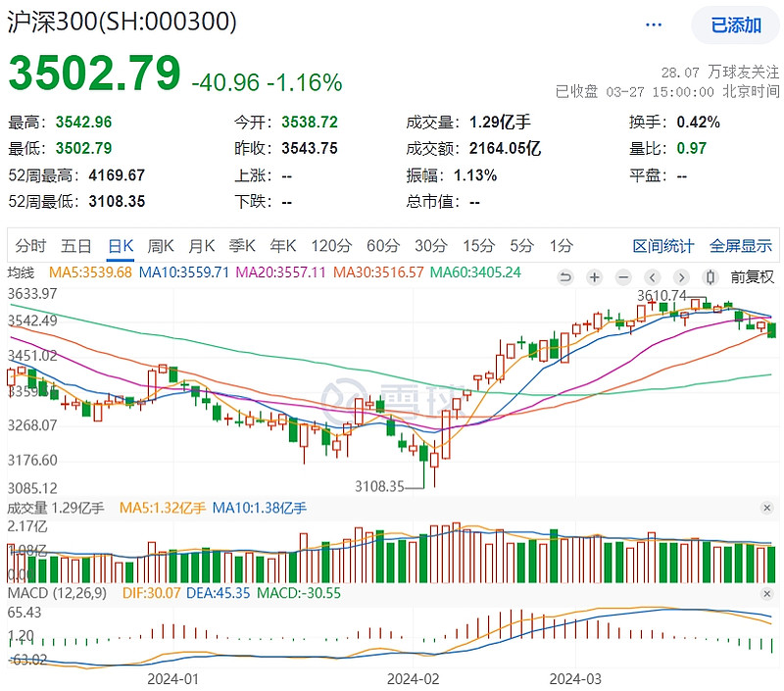Open 区间统计 range statistics

pyautogui.click(x=663, y=246)
